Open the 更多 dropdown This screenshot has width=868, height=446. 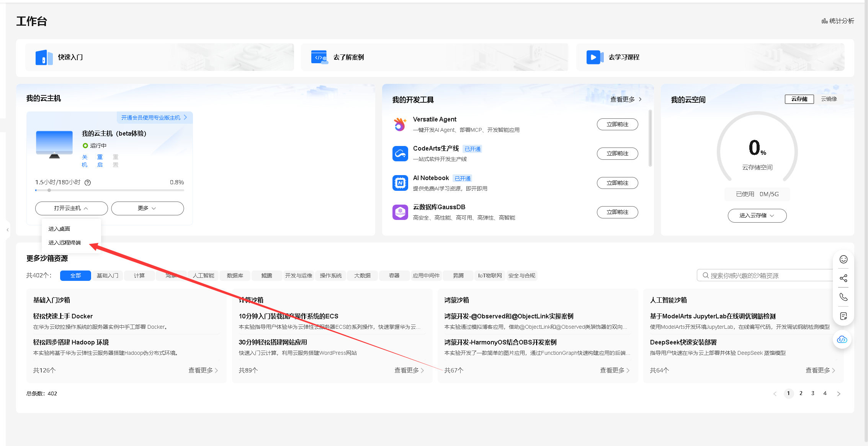(x=147, y=208)
